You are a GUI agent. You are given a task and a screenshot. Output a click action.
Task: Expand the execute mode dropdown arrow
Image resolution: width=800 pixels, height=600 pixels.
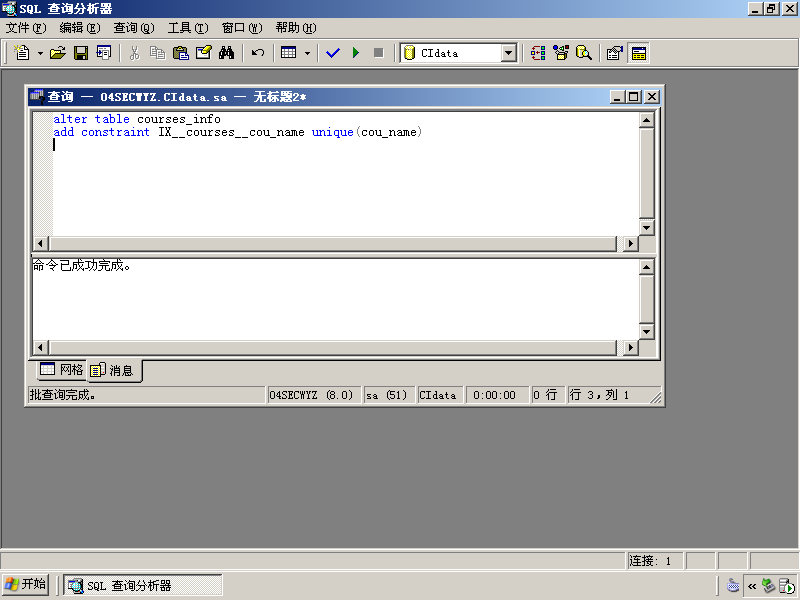(307, 53)
